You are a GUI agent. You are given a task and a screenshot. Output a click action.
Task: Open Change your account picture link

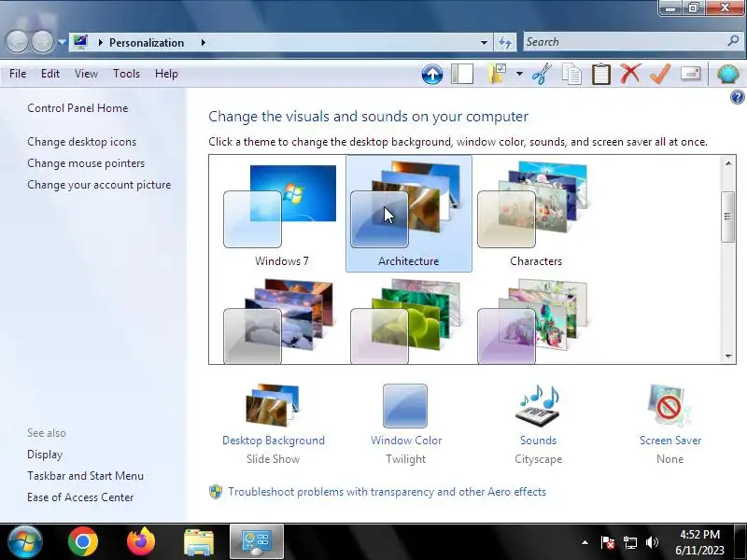99,185
